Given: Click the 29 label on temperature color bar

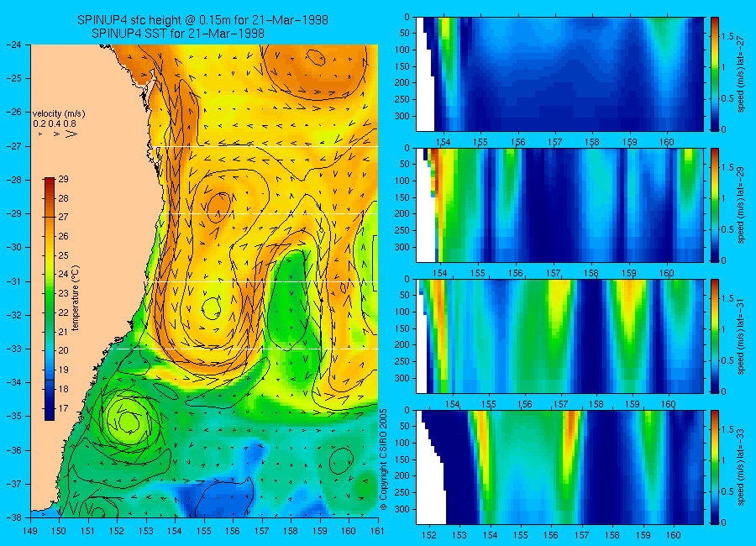Looking at the screenshot, I should 63,179.
